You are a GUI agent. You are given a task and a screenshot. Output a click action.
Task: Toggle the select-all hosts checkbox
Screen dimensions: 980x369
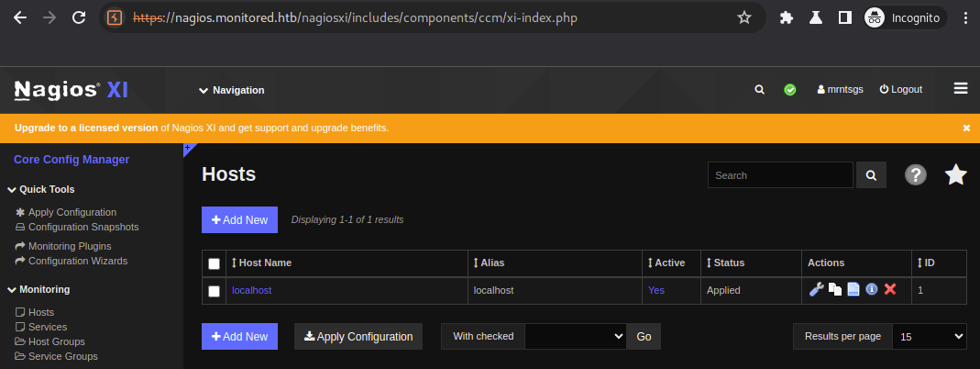pyautogui.click(x=214, y=263)
